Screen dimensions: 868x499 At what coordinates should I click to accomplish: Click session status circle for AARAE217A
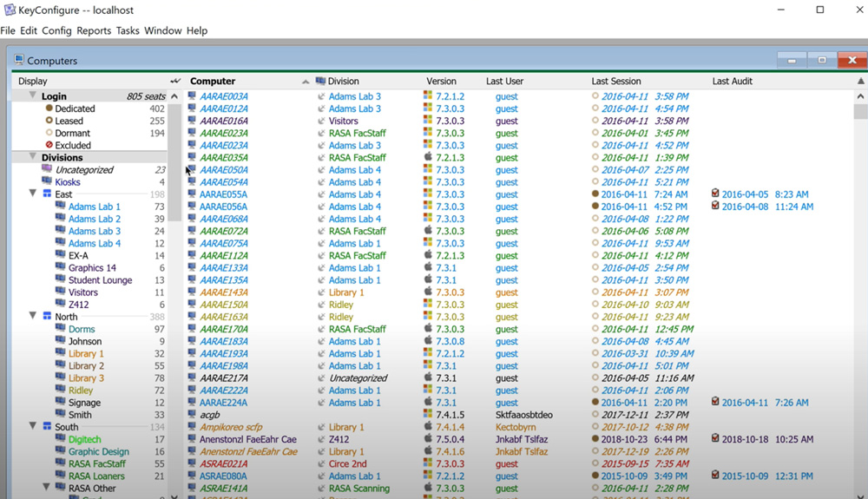pos(595,378)
